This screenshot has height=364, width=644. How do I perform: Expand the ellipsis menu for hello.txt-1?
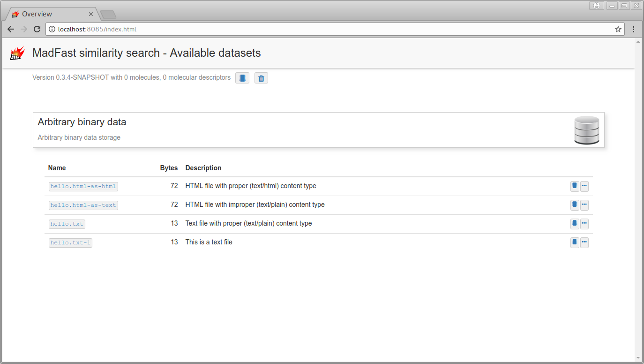click(584, 243)
